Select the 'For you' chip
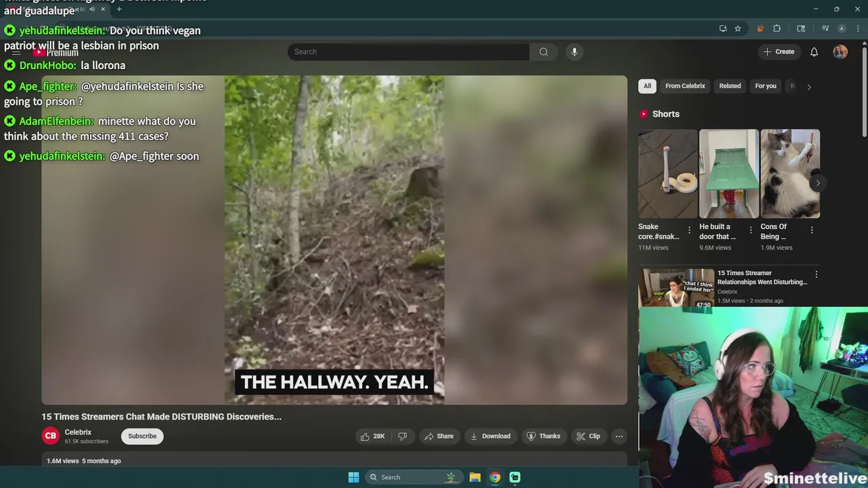The width and height of the screenshot is (868, 488). (766, 86)
